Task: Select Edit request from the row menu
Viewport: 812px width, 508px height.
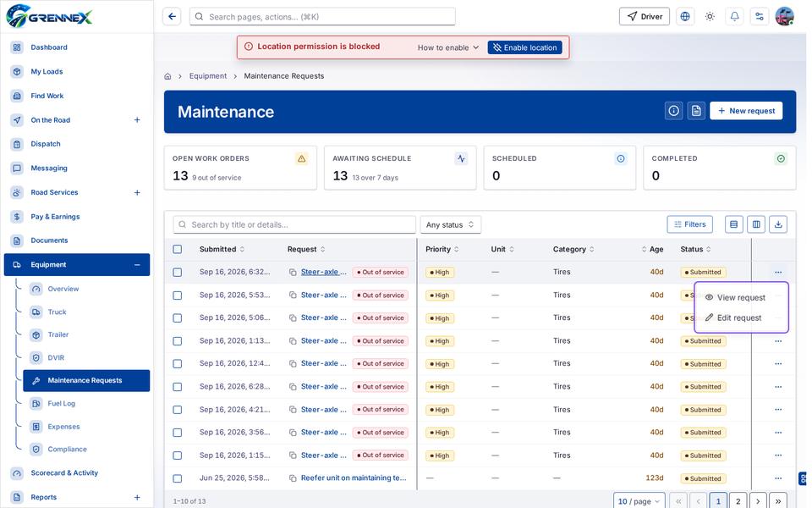Action: [741, 317]
